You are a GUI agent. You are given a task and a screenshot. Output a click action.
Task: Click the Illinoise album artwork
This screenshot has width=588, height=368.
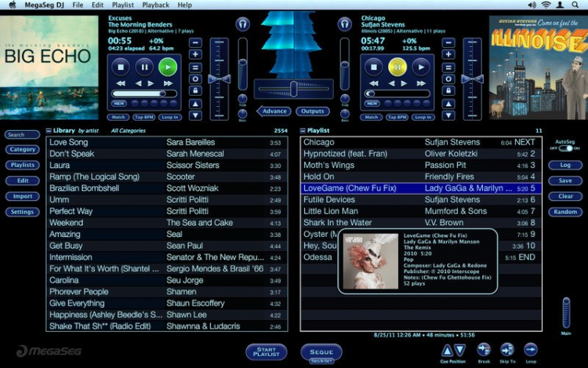click(539, 67)
